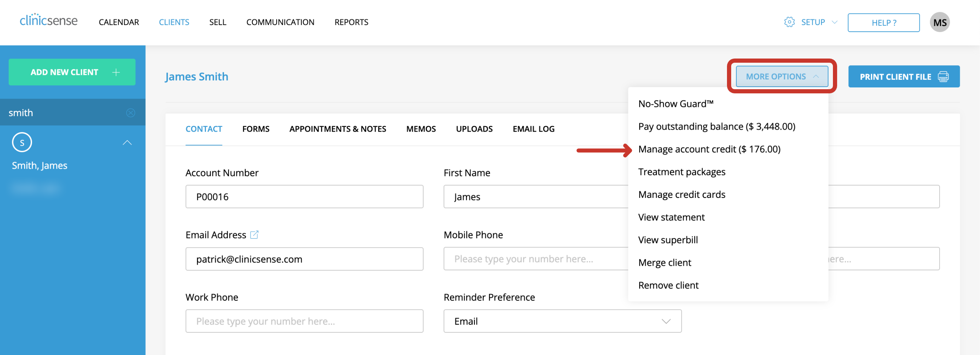Click the Work Phone input field
This screenshot has height=355, width=980.
pyautogui.click(x=304, y=321)
